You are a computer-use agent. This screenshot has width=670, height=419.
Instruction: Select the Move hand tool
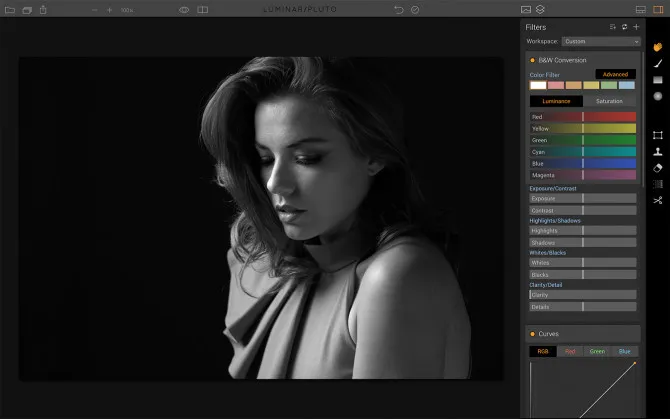coord(658,47)
